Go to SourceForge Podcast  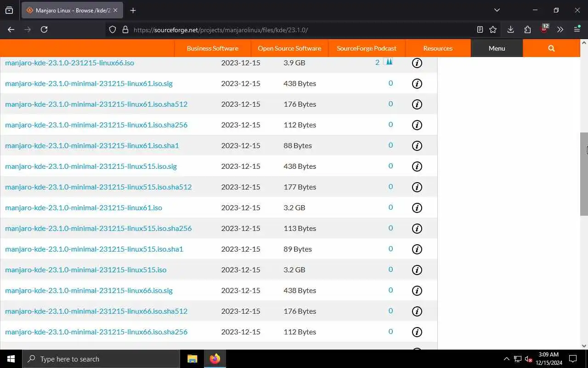[x=367, y=48]
